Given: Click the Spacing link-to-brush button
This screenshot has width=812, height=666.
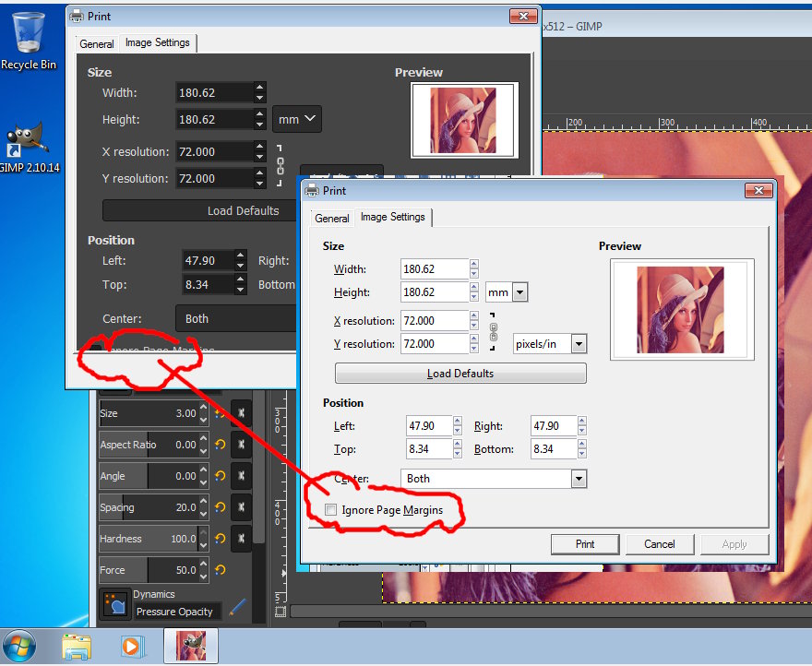Looking at the screenshot, I should (241, 507).
